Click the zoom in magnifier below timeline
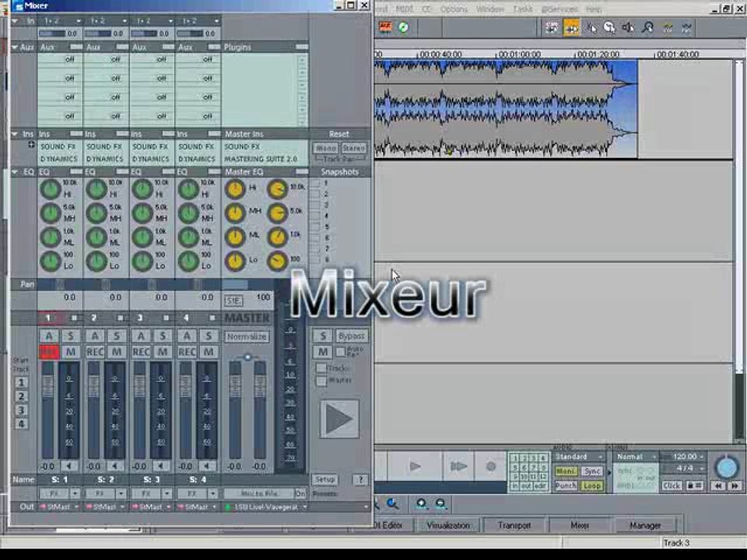The height and width of the screenshot is (560, 747). pos(421,504)
